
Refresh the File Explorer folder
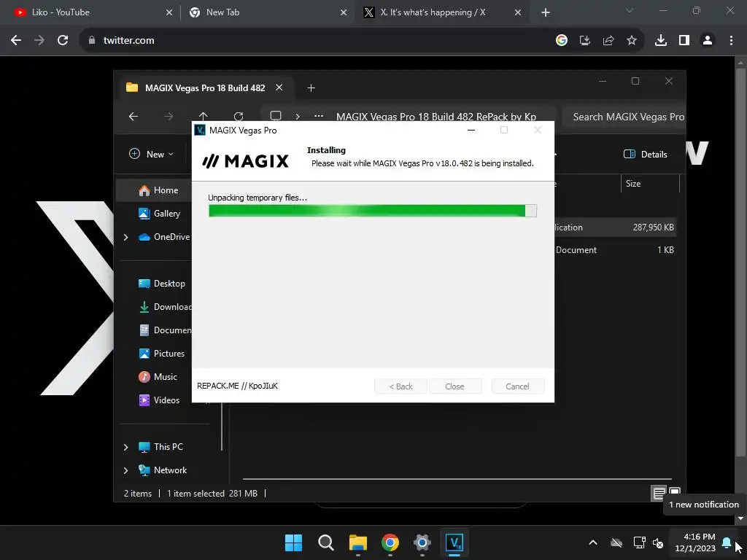239,116
